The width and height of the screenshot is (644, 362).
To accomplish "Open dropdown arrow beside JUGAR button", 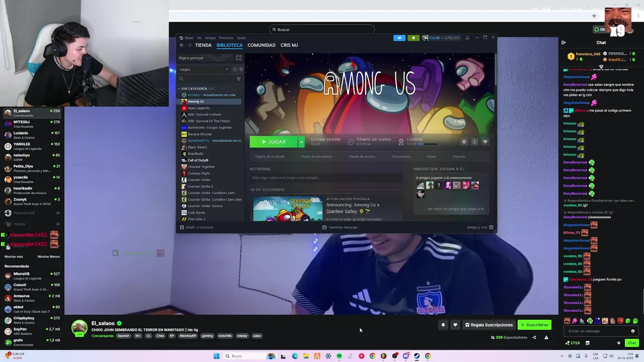I will click(301, 142).
